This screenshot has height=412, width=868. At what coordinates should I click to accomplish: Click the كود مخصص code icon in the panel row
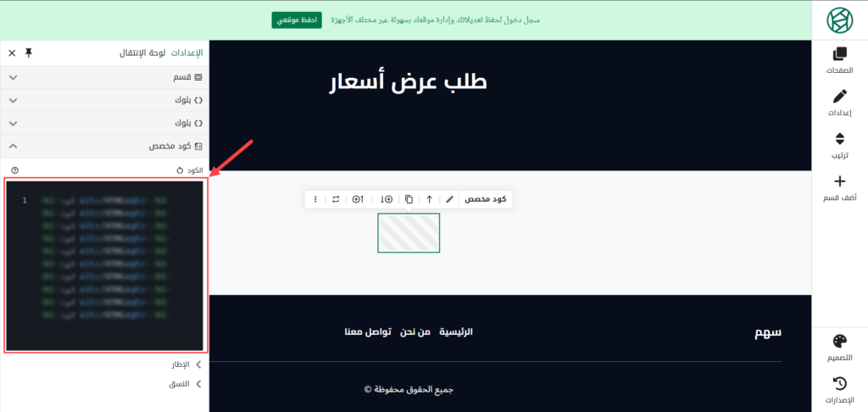point(198,147)
